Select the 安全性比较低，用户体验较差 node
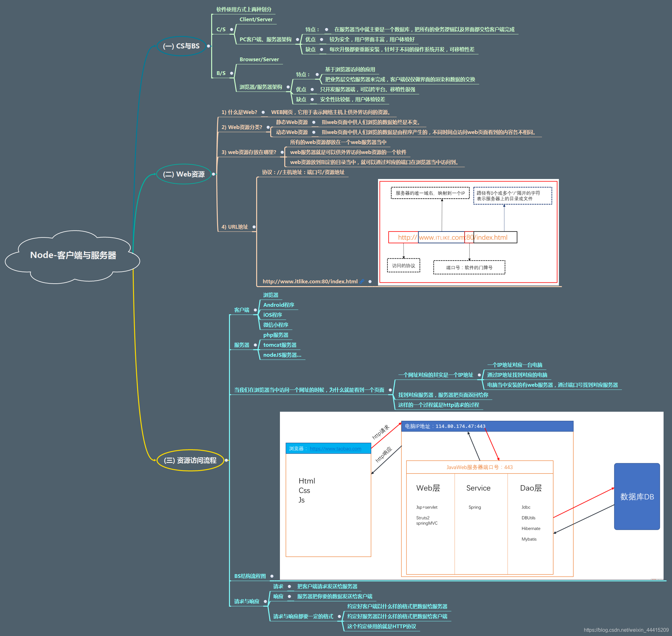672x636 pixels. (353, 99)
